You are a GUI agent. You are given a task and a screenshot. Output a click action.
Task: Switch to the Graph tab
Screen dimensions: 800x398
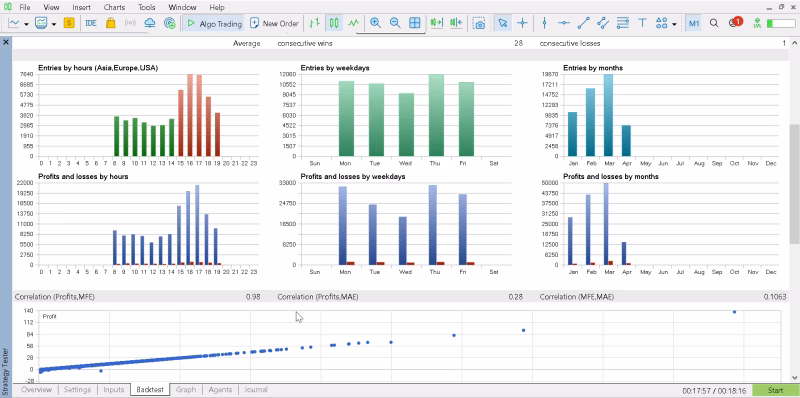186,390
